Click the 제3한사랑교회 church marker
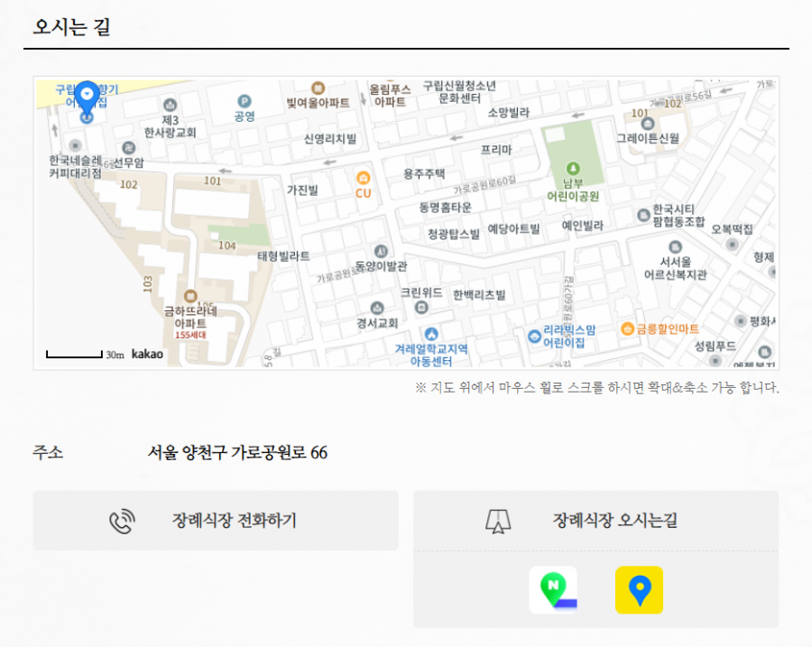812x647 pixels. click(170, 106)
